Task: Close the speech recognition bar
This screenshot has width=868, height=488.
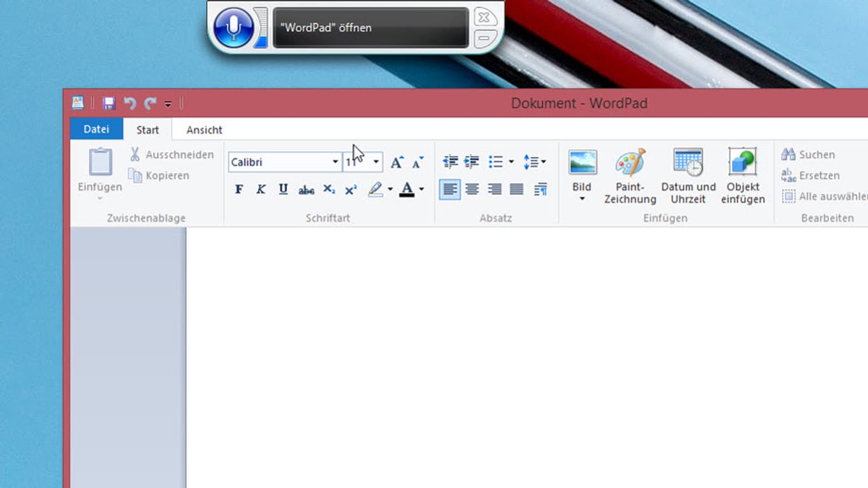Action: [x=484, y=17]
